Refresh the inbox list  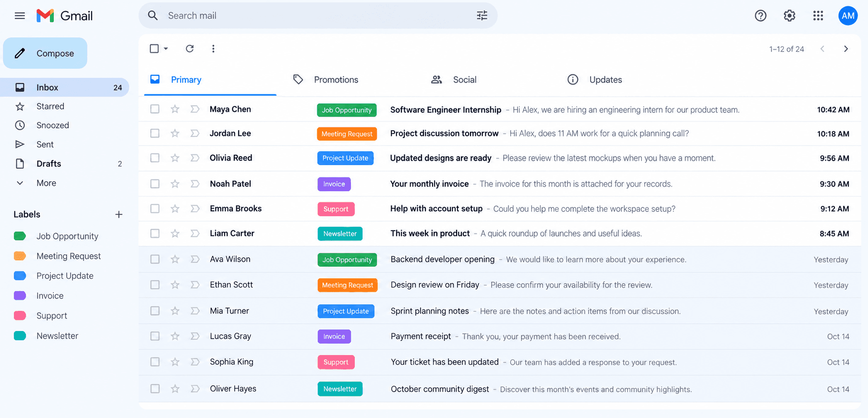[x=190, y=49]
